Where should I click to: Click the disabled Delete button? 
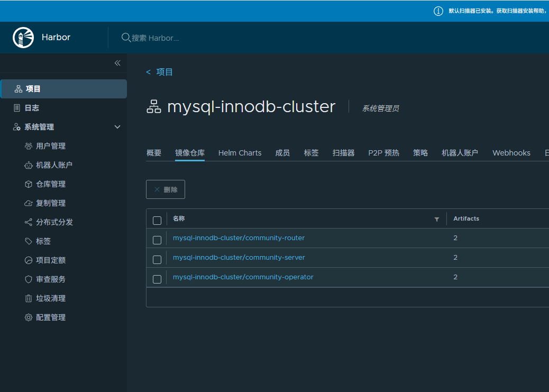(x=166, y=189)
